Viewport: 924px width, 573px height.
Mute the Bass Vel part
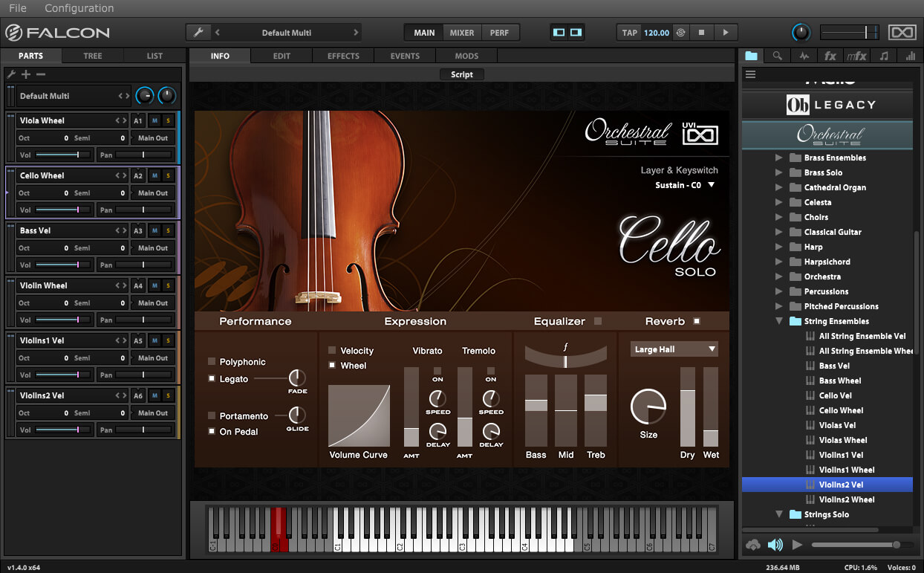155,230
